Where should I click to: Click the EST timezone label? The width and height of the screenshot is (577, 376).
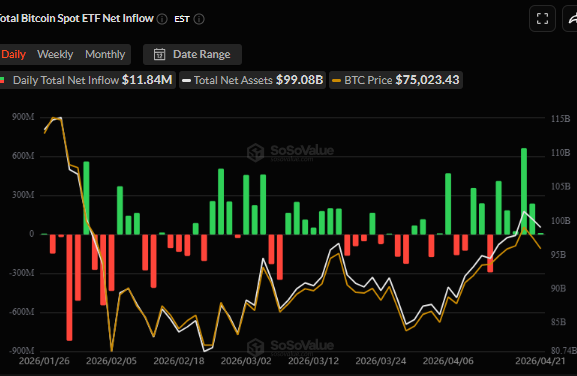coord(182,19)
